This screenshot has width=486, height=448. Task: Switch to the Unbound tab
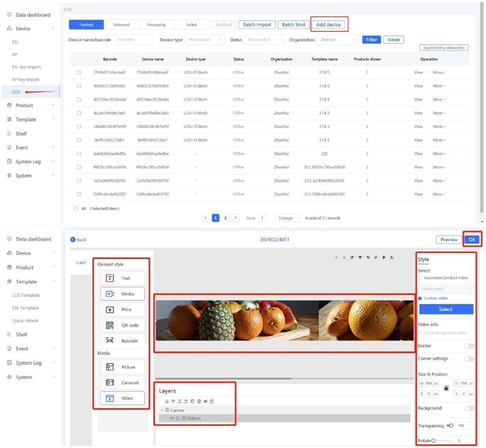pyautogui.click(x=121, y=25)
